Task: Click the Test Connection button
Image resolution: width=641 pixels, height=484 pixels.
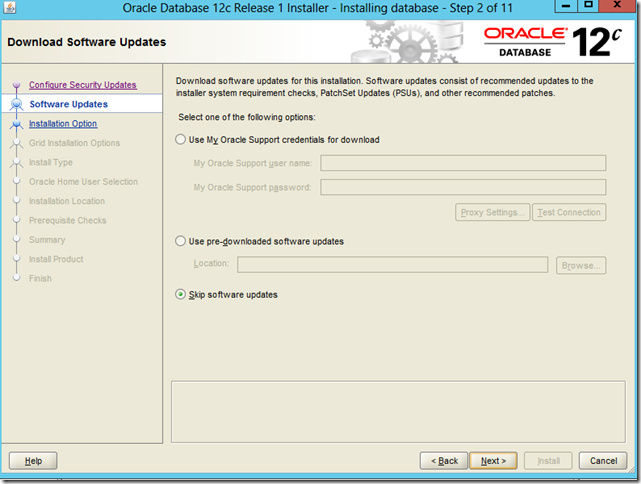Action: pos(569,212)
